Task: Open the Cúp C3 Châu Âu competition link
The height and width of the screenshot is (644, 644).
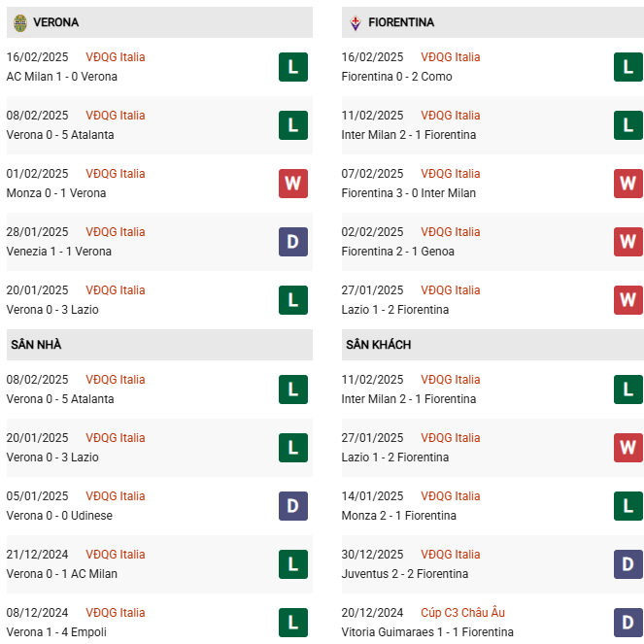Action: (x=462, y=613)
